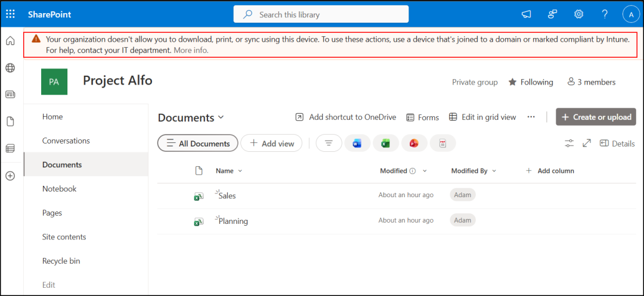The width and height of the screenshot is (644, 296).
Task: Click the SharePoint home icon in left rail
Action: click(x=10, y=41)
